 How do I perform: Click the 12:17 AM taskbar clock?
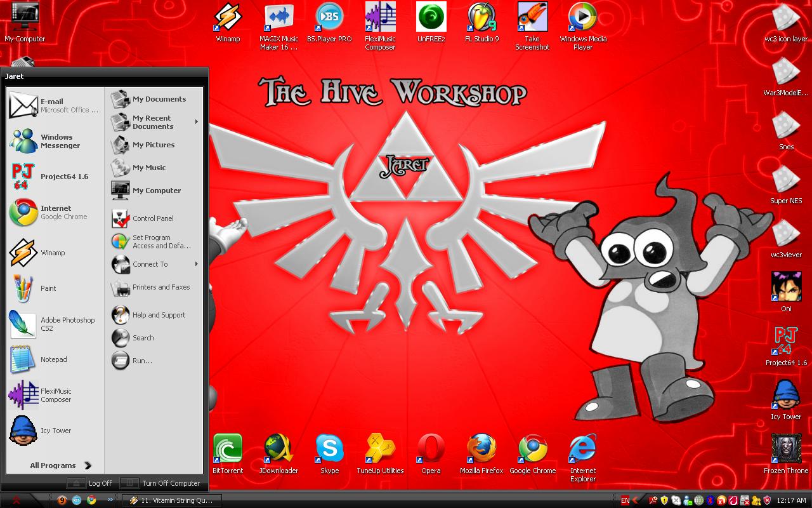click(792, 500)
